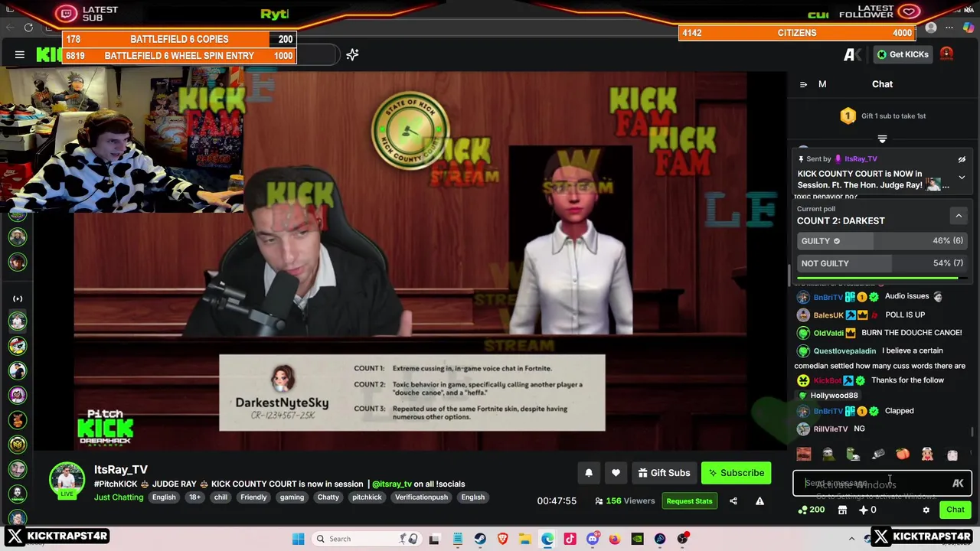Collapse the chat panel with the arrow icon
The image size is (980, 551).
tap(803, 84)
